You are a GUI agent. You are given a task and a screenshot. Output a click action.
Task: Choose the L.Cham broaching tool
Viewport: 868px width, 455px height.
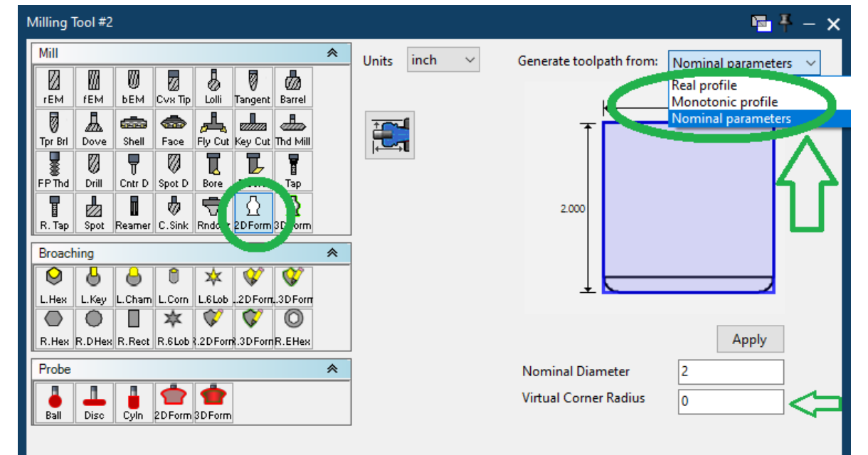point(134,287)
